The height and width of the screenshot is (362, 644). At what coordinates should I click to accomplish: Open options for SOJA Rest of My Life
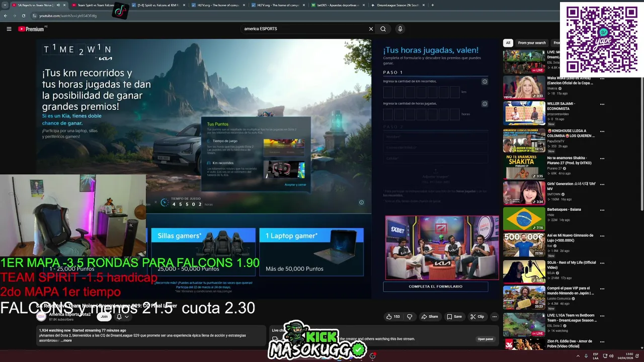pos(602,263)
